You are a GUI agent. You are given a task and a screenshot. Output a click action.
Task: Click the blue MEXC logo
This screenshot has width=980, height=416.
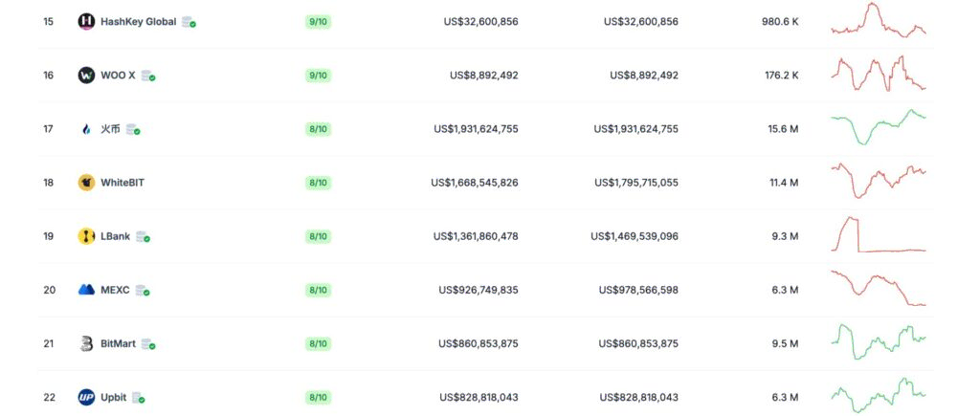coord(86,290)
